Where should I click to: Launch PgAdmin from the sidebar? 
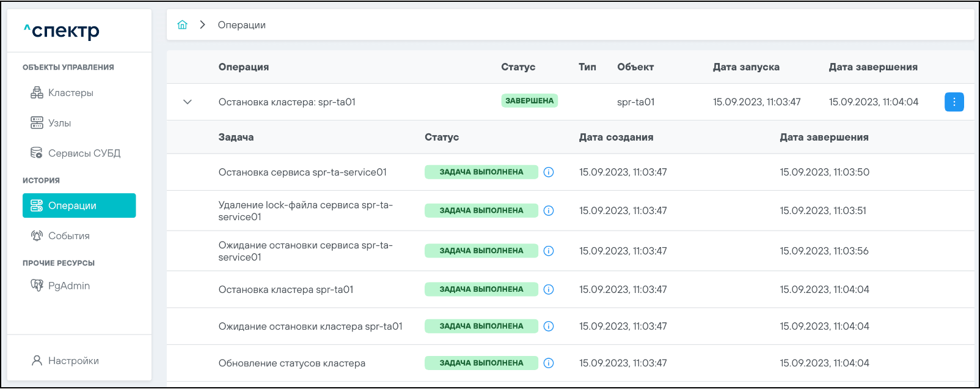click(68, 286)
